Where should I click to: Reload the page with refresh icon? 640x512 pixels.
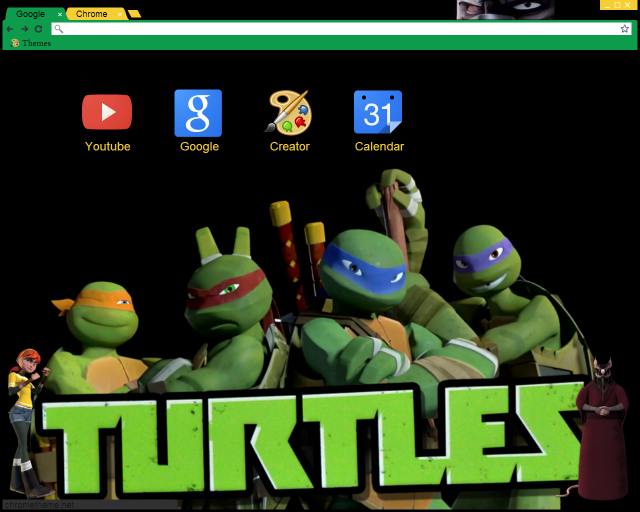[38, 29]
